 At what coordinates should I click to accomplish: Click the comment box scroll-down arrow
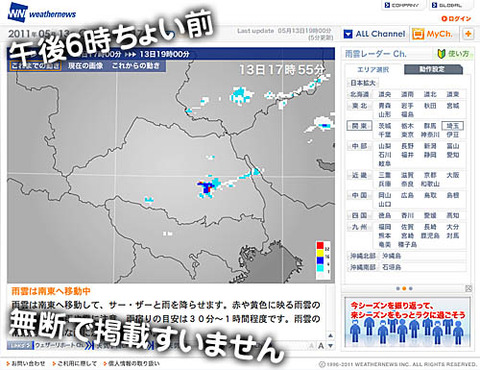(330, 346)
